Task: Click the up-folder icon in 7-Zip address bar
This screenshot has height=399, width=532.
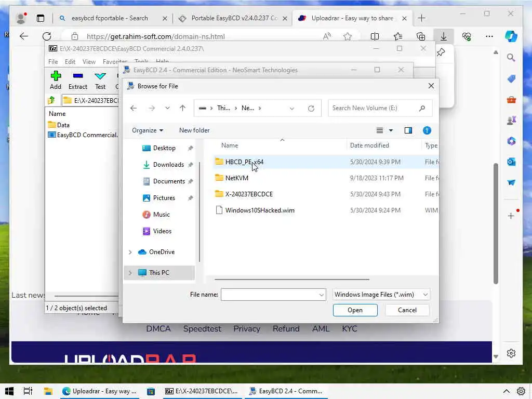Action: (x=51, y=100)
